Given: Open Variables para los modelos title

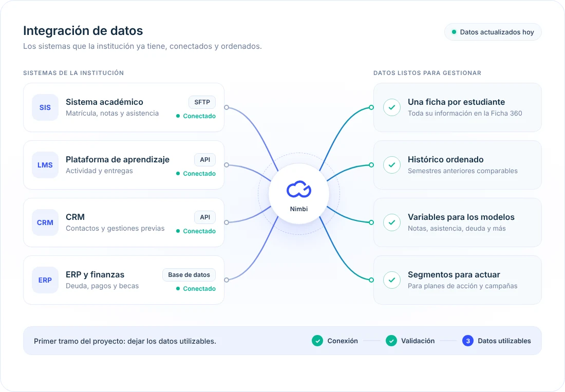Looking at the screenshot, I should pos(461,217).
